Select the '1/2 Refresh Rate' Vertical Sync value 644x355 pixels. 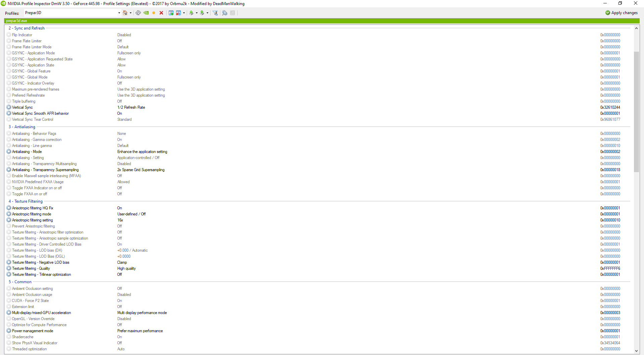[x=131, y=107]
